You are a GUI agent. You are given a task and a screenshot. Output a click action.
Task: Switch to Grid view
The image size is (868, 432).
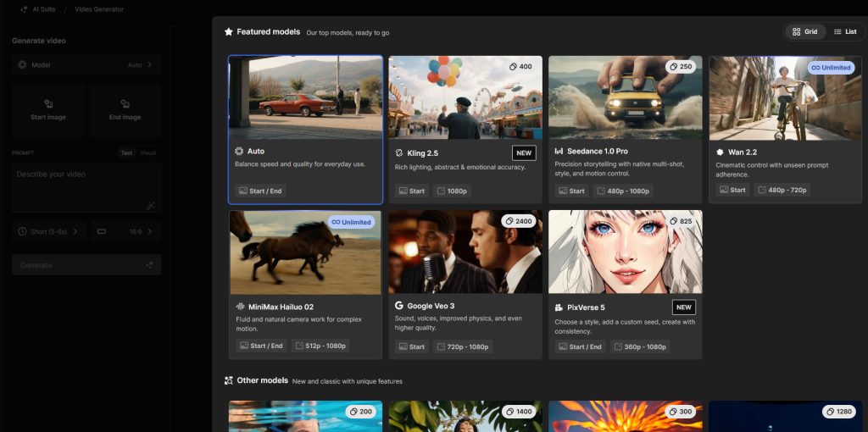coord(805,32)
